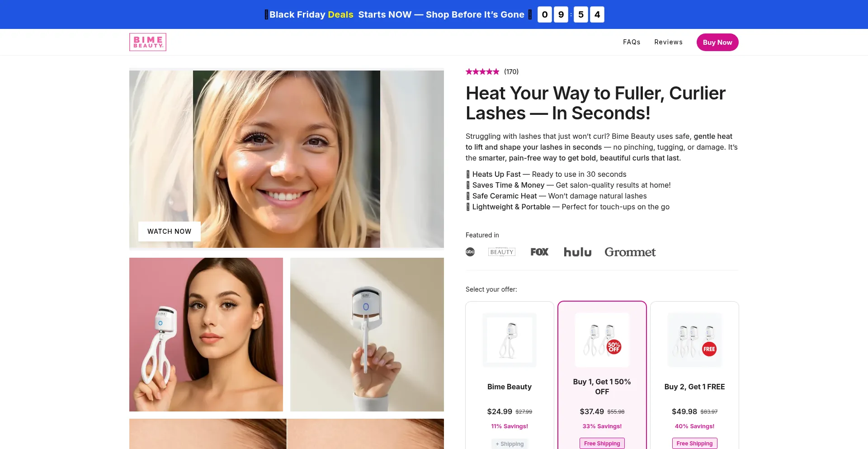This screenshot has height=449, width=868.
Task: Click the Bime Beauty logo
Action: (x=148, y=42)
